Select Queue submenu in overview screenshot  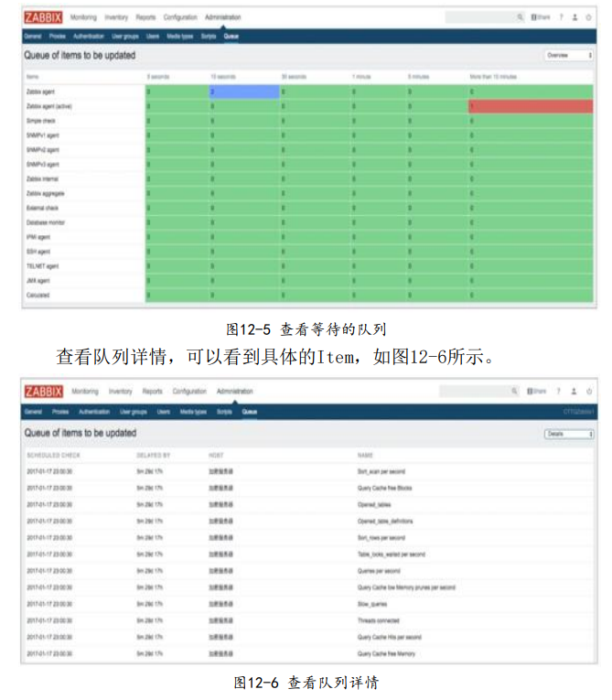click(x=231, y=37)
